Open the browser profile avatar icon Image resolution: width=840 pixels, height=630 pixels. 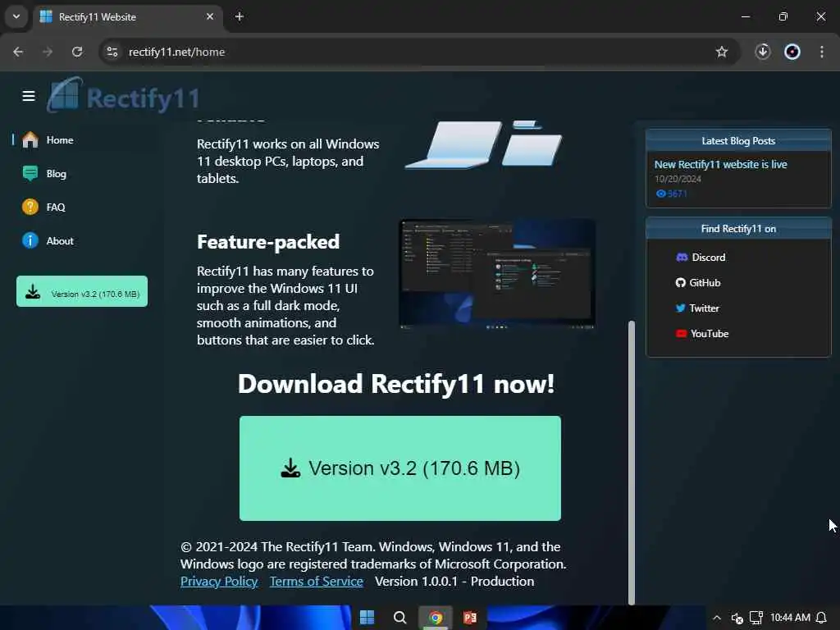tap(792, 52)
